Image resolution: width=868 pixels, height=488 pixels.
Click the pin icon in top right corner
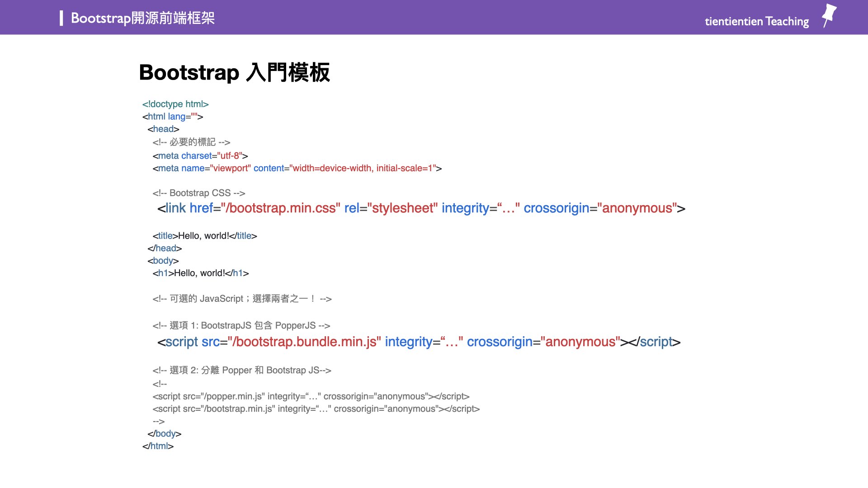pyautogui.click(x=830, y=16)
